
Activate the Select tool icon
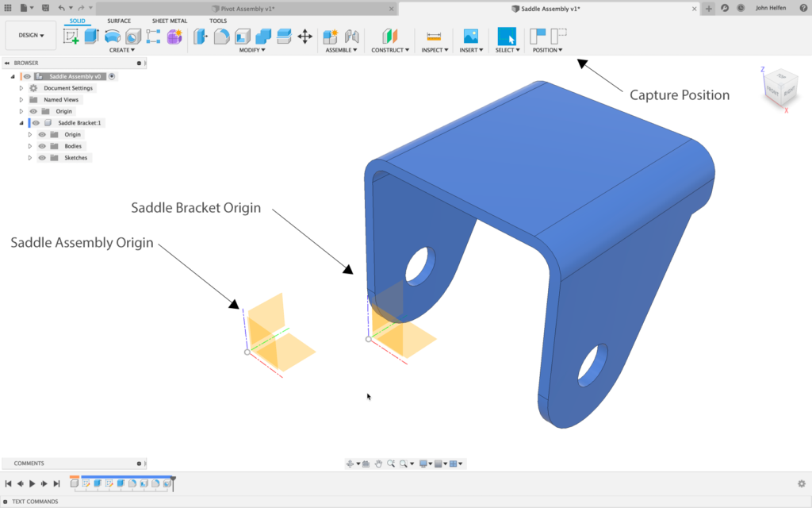[x=507, y=37]
